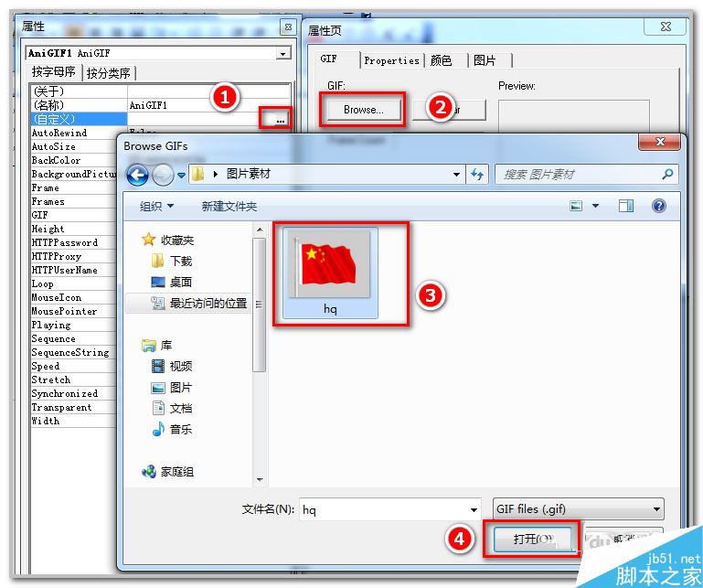
Task: Switch to the Properties tab
Action: [391, 60]
